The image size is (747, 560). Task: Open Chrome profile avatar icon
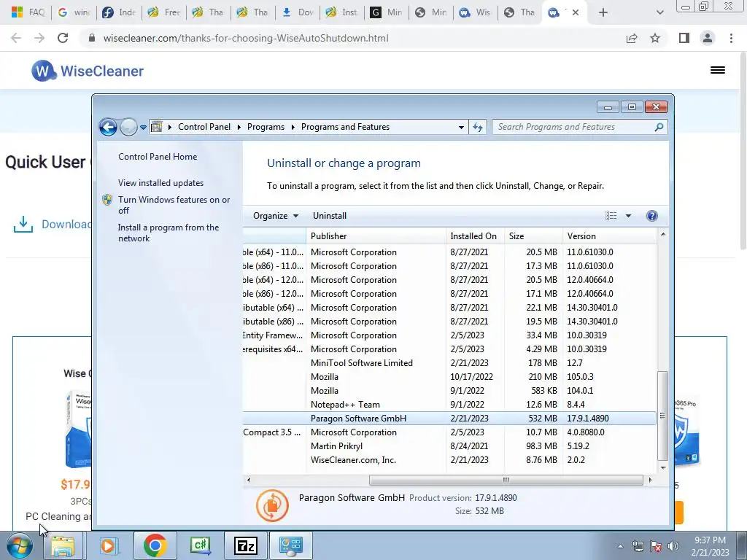[708, 38]
